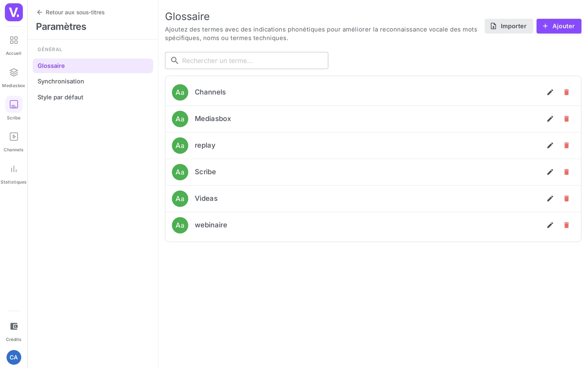Open the Channels play icon in sidebar
The width and height of the screenshot is (588, 368).
pos(14,137)
